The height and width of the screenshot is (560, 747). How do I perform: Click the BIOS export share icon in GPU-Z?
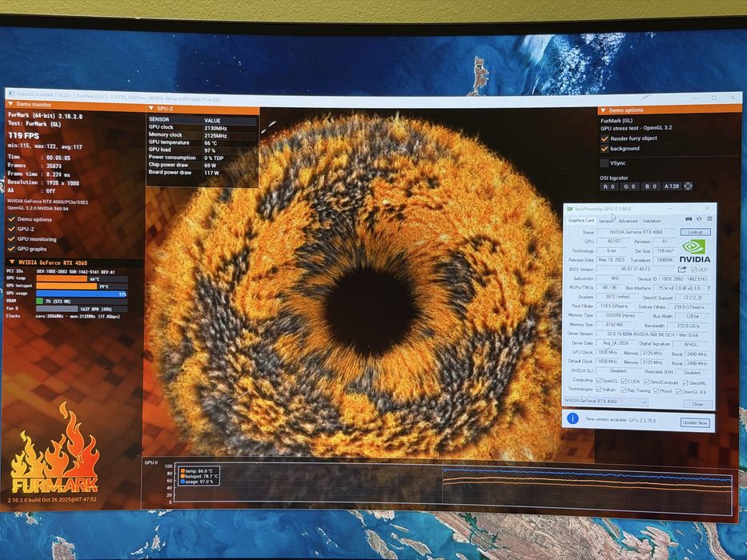(x=682, y=270)
